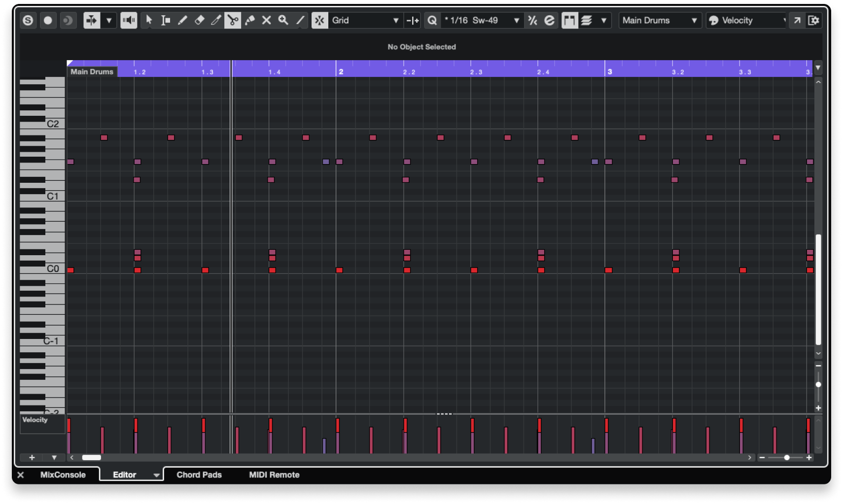
Task: Open the 1/16 Sw-49 quantize preset dropdown
Action: pos(482,20)
